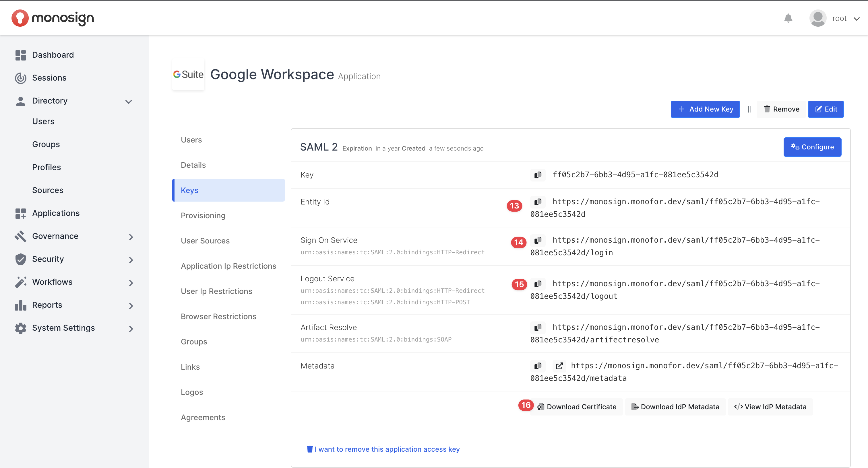Copy the Metadata URL

538,366
